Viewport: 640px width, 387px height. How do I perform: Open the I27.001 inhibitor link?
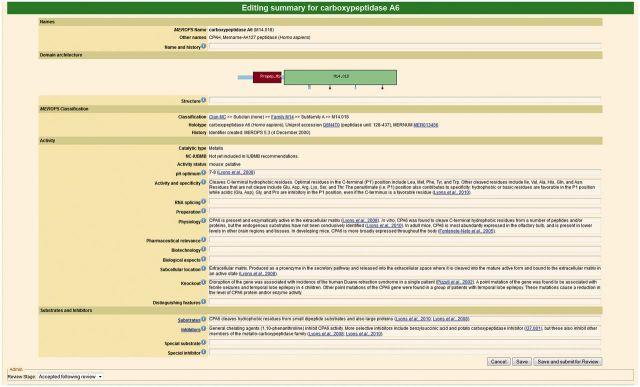(533, 328)
